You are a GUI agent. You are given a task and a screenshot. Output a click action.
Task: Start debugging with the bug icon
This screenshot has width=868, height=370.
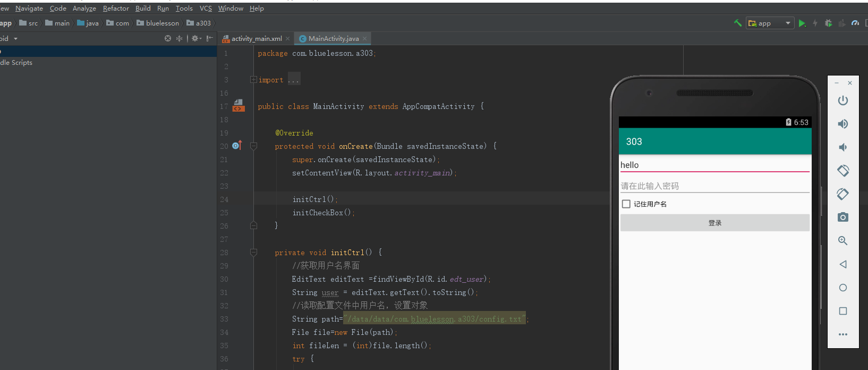[x=828, y=23]
